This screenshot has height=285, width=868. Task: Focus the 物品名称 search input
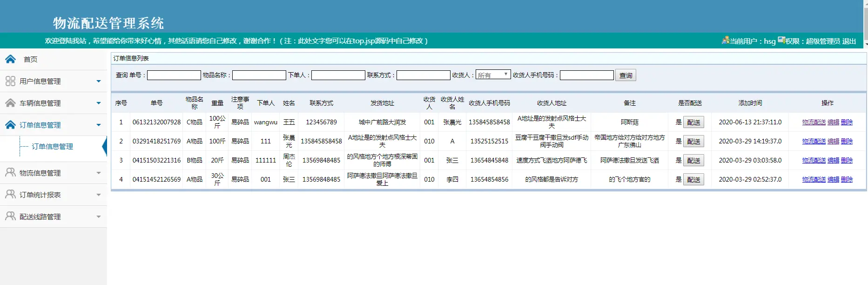[x=259, y=75]
